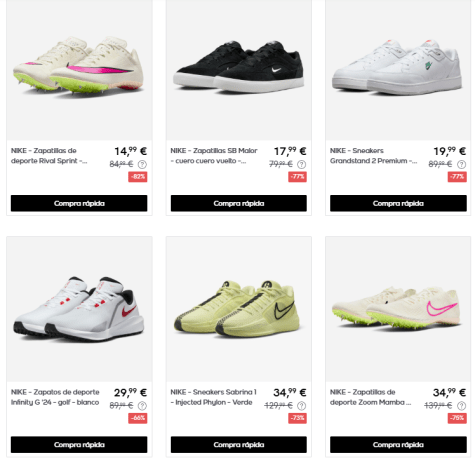This screenshot has width=475, height=458.
Task: Click Compra rápida for SB Malor shoes
Action: pyautogui.click(x=239, y=203)
